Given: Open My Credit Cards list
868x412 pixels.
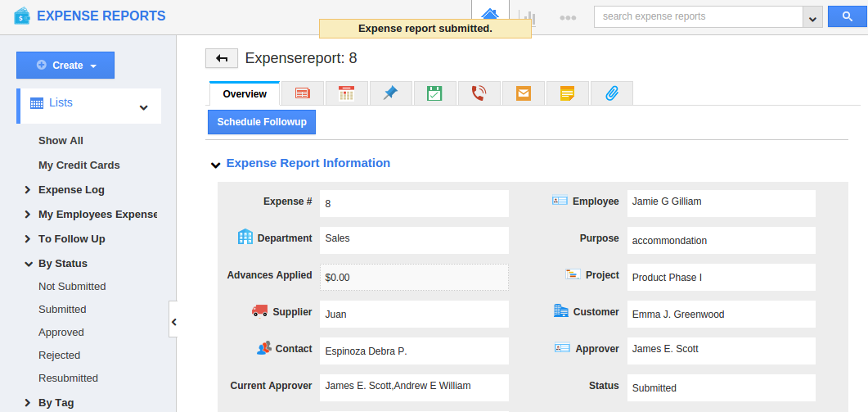Looking at the screenshot, I should click(79, 165).
